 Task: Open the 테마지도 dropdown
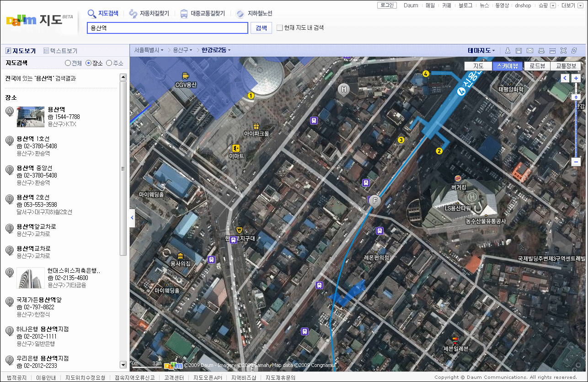click(x=481, y=50)
